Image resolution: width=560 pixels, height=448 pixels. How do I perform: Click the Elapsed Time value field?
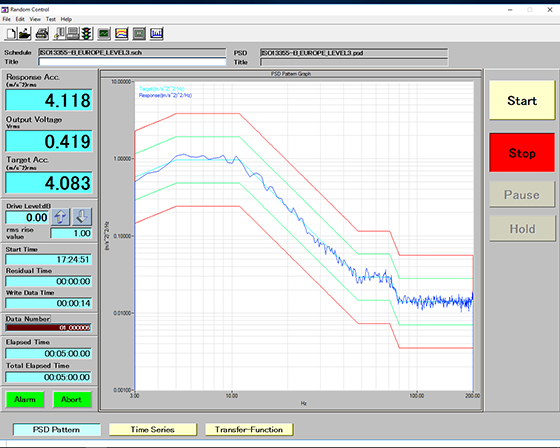tap(49, 353)
